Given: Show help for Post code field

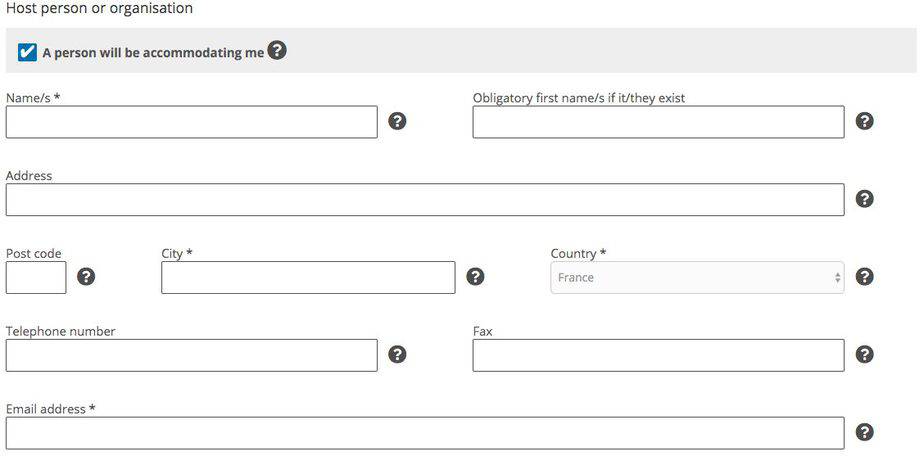Looking at the screenshot, I should 86,276.
